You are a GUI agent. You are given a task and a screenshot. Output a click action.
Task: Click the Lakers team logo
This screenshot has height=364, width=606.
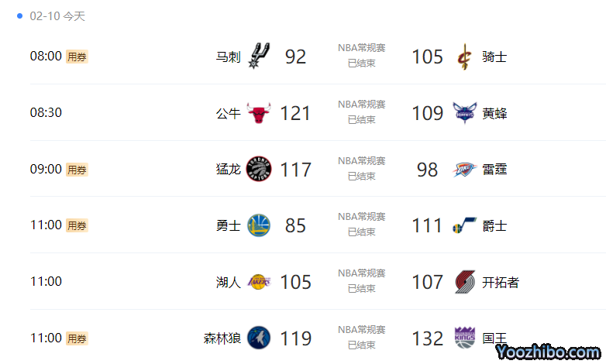coord(259,282)
